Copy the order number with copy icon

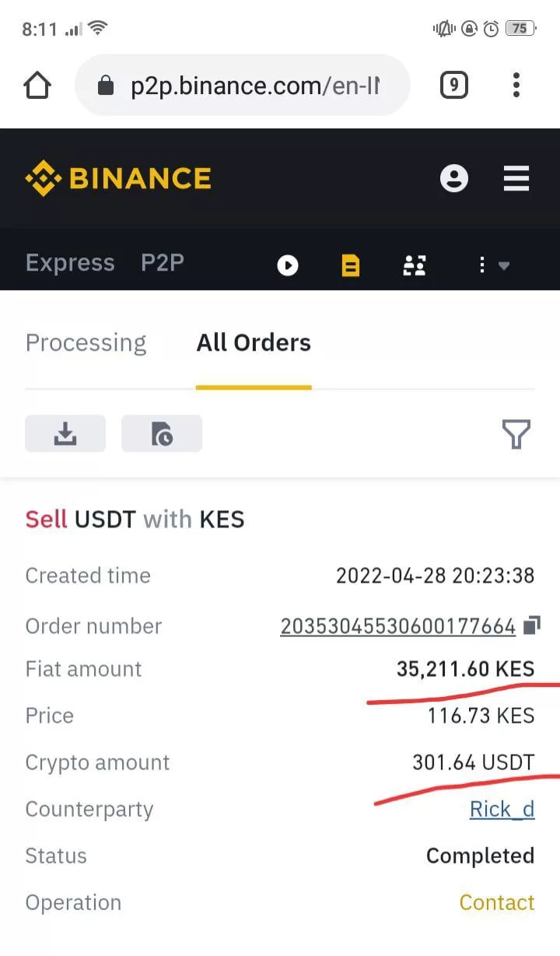pos(532,625)
